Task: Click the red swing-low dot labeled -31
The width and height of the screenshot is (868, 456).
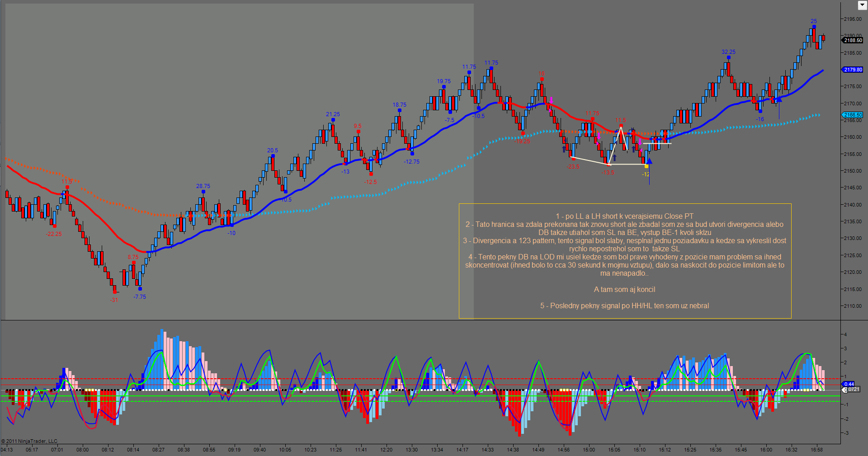Action: pyautogui.click(x=114, y=292)
